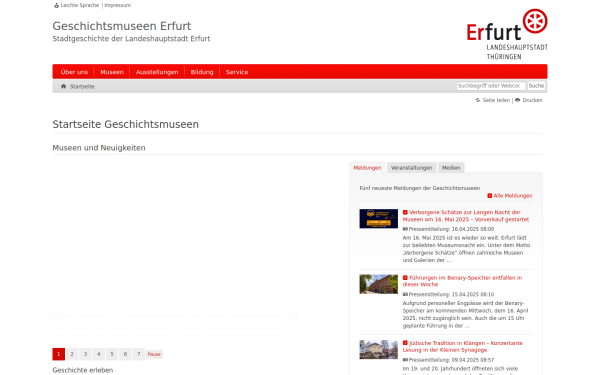
Task: Click the text Pressemitteilung: 15.04.2025 08:10
Action: coord(451,295)
